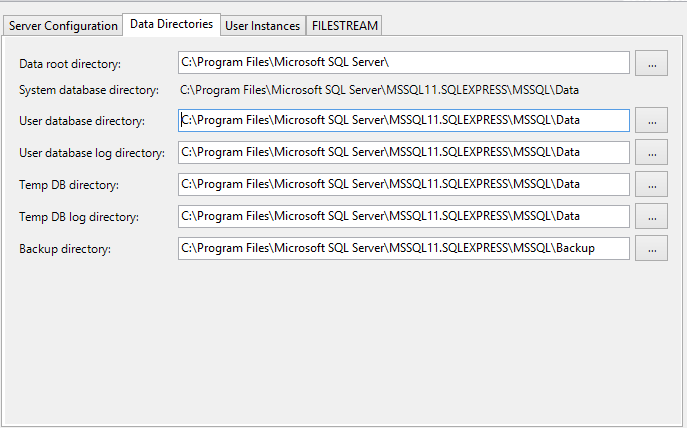Go to the FILESTREAM tab

pyautogui.click(x=342, y=25)
